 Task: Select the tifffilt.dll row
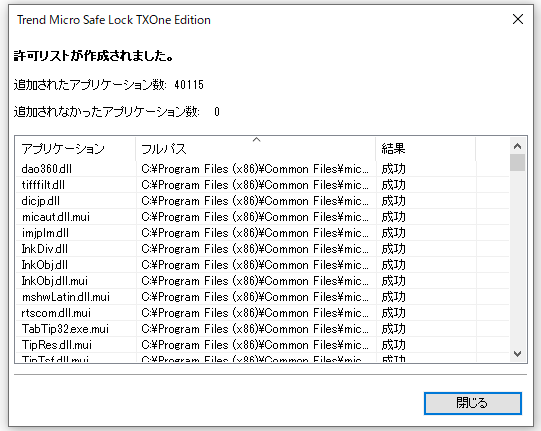[262, 185]
